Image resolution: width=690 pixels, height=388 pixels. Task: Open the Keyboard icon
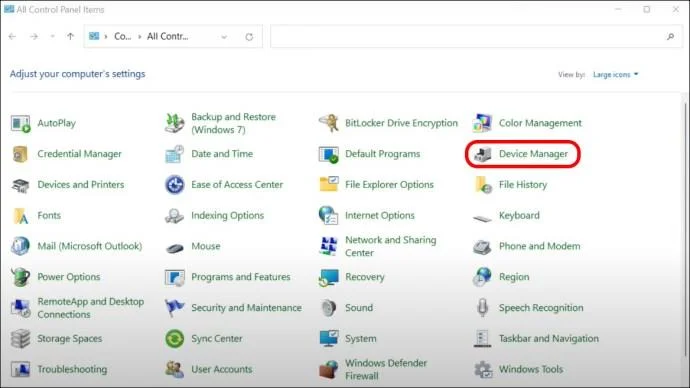coord(482,218)
